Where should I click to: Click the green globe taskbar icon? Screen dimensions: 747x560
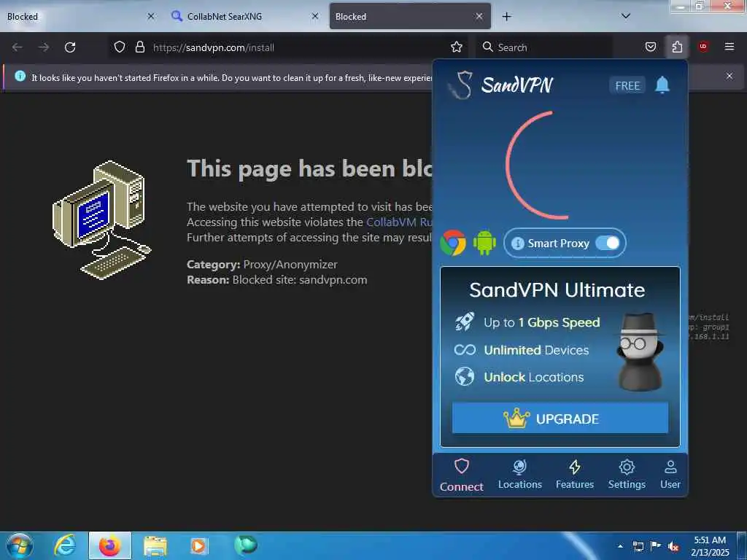tap(246, 545)
